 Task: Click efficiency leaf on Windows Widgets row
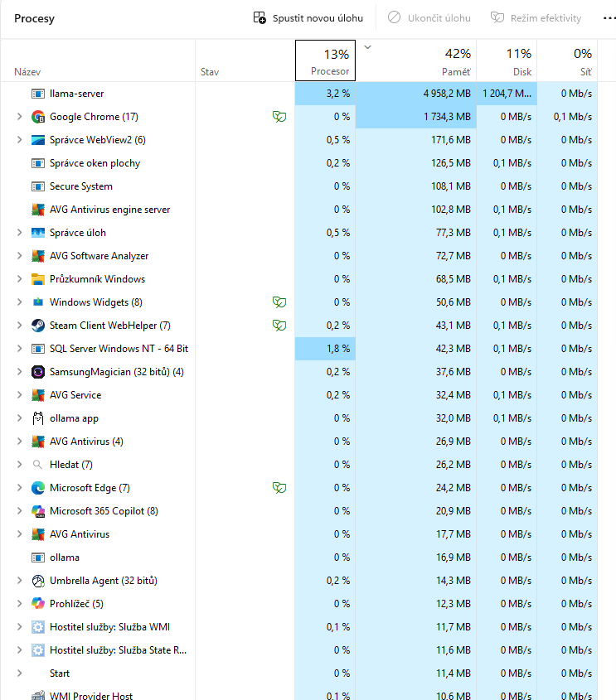[279, 302]
